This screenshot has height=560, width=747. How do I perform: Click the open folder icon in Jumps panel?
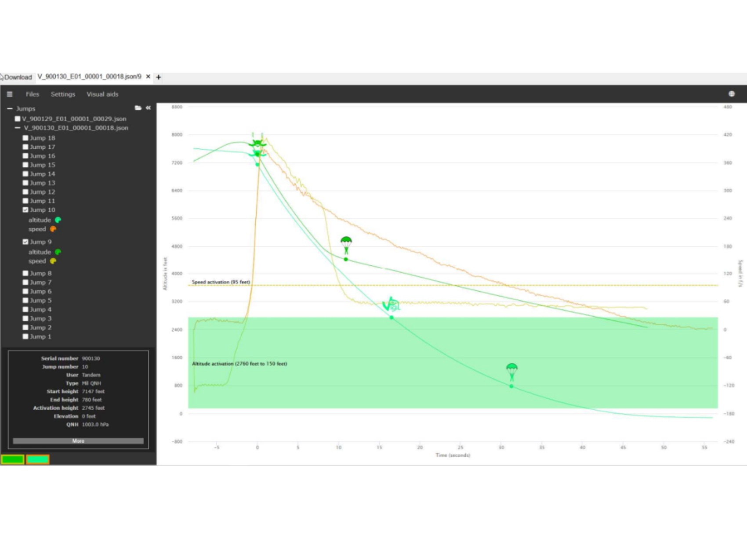[x=138, y=108]
